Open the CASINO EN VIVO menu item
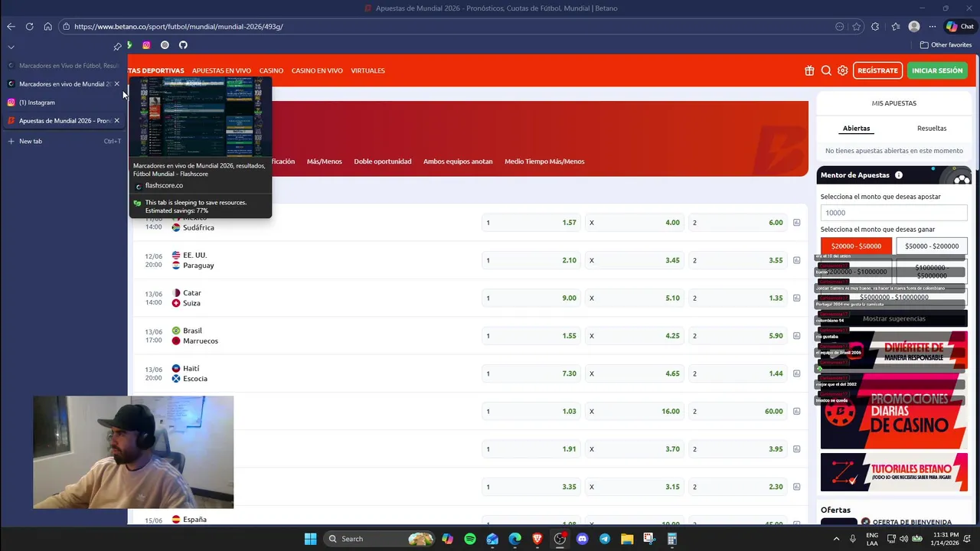Viewport: 980px width, 551px height. tap(317, 70)
